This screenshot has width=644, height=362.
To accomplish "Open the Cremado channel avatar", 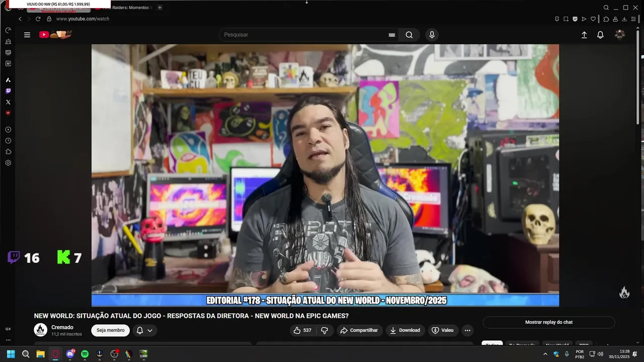I will [x=41, y=330].
